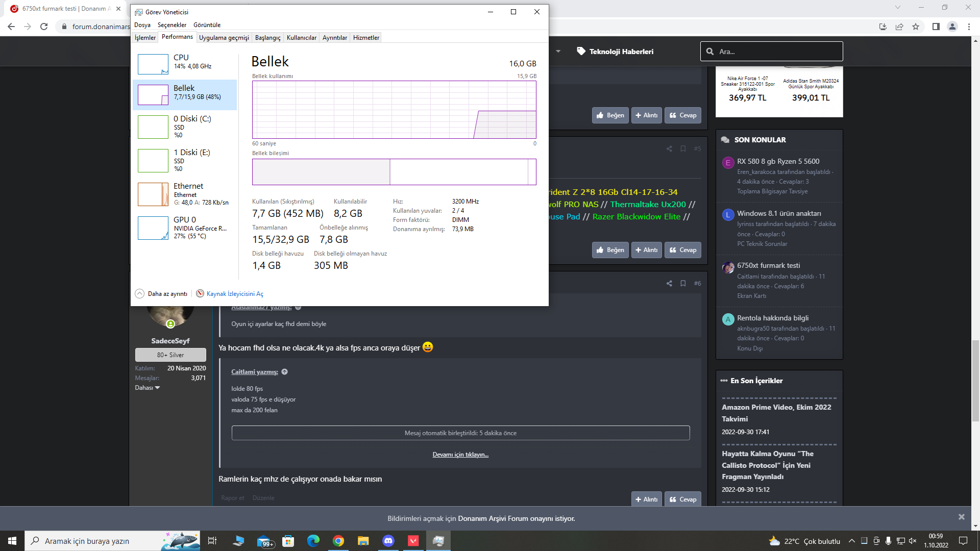Open the Seçenekler menu
This screenshot has height=551, width=980.
[x=172, y=25]
